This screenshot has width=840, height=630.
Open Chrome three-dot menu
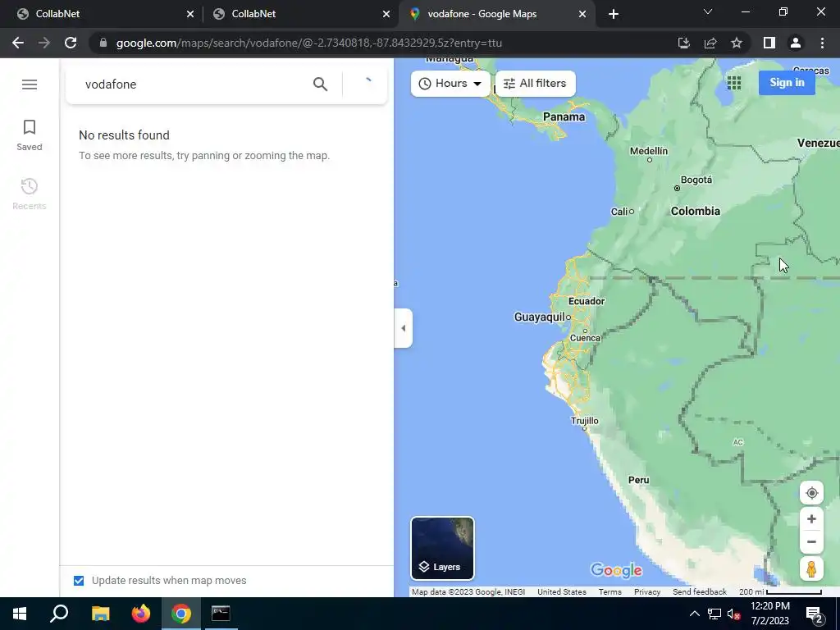822,43
